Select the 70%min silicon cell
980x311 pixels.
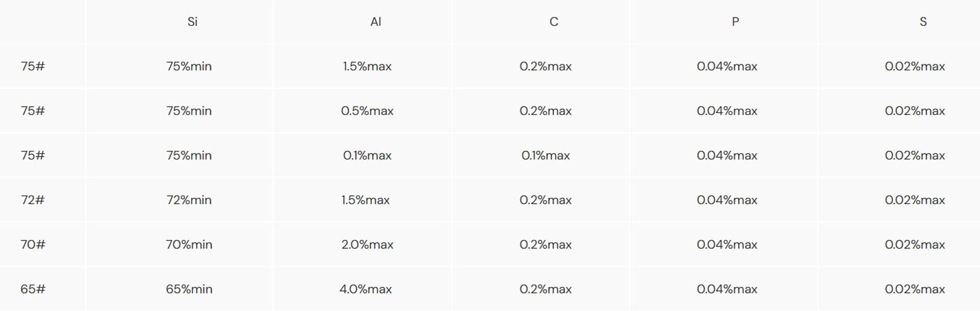(189, 244)
